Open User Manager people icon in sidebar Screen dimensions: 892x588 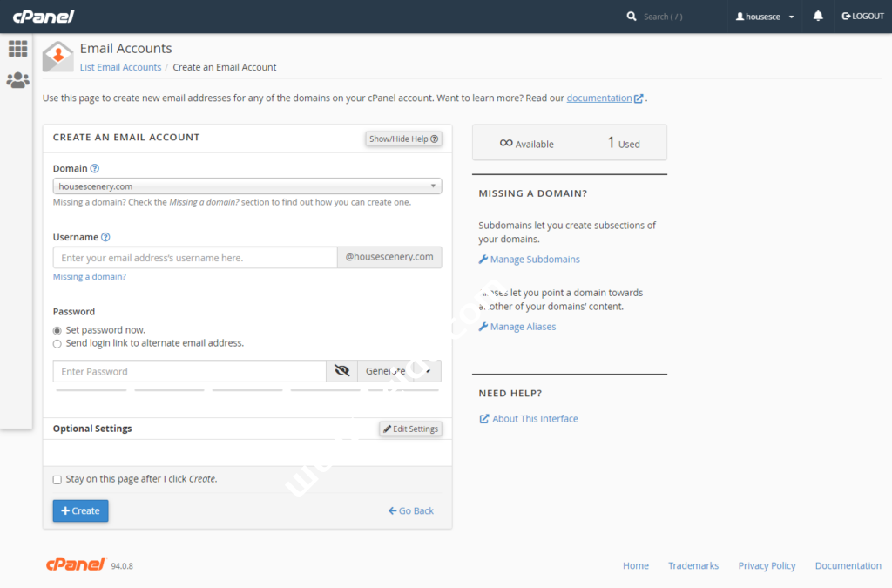(17, 80)
